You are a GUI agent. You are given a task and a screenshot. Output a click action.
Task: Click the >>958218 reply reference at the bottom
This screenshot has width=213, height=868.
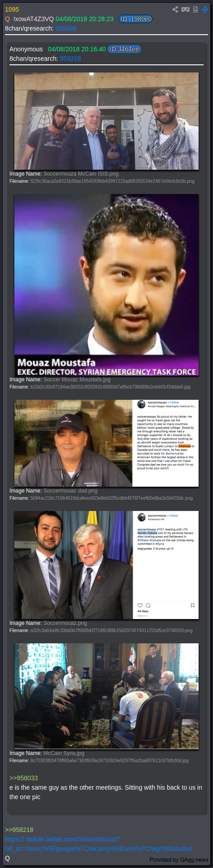(x=19, y=830)
